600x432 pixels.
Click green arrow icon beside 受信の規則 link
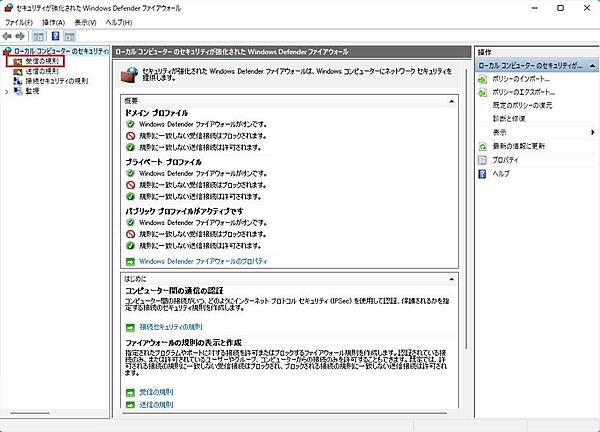pyautogui.click(x=130, y=393)
